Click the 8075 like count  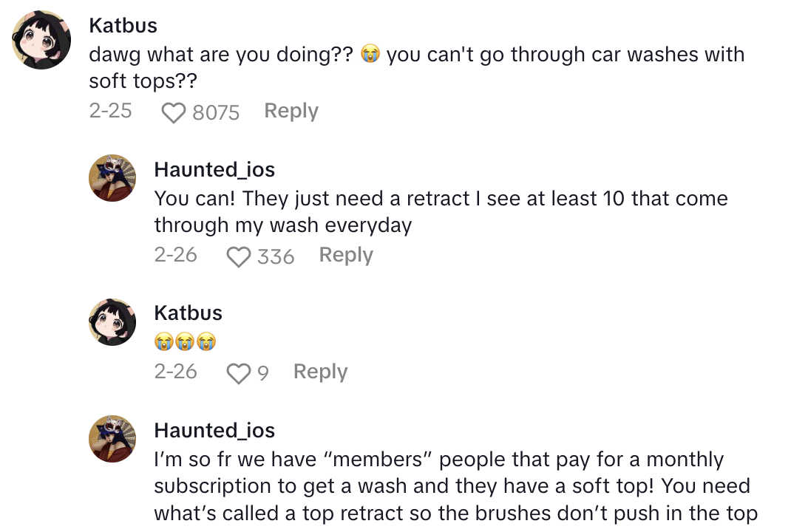(x=216, y=112)
